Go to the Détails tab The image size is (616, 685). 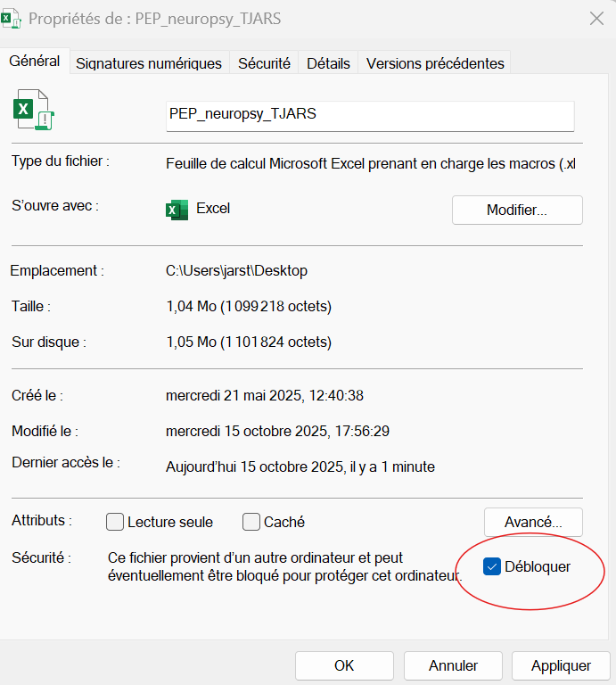328,63
